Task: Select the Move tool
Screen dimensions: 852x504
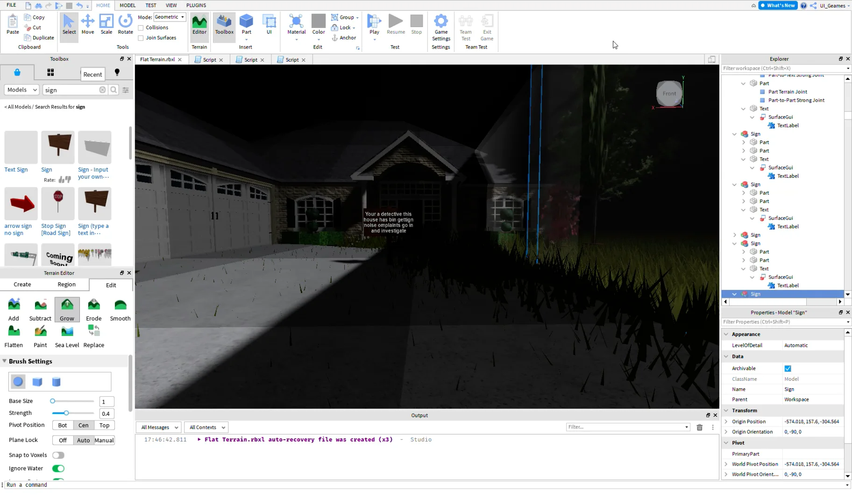Action: 88,24
